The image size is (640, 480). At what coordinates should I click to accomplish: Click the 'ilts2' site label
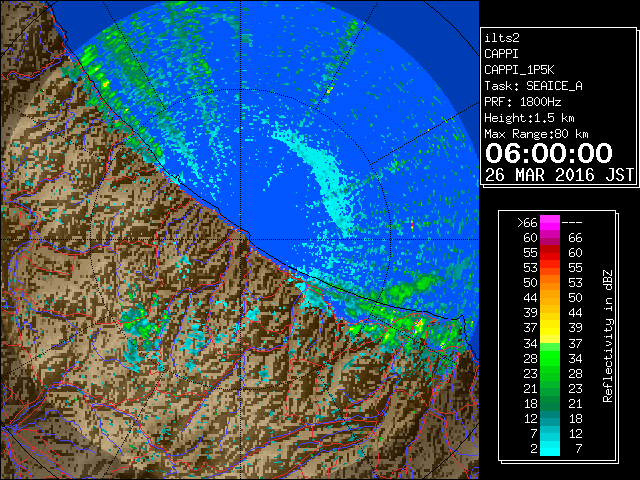pos(502,38)
